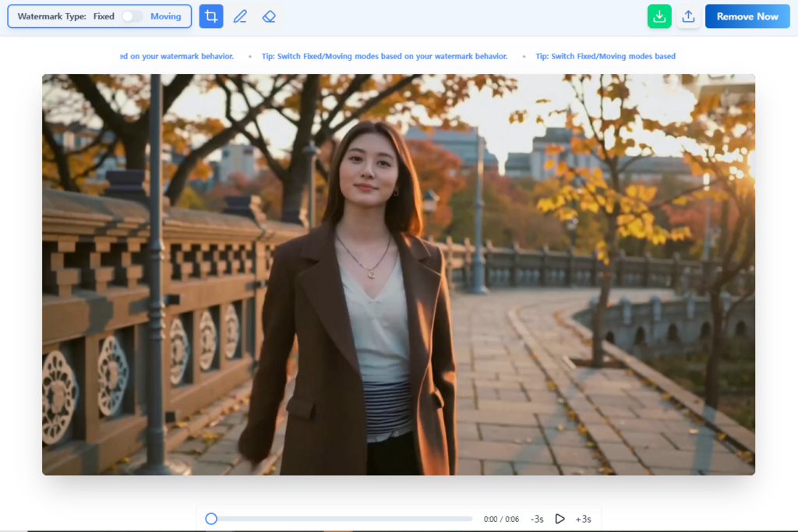Skip back with the -3s button

(537, 519)
